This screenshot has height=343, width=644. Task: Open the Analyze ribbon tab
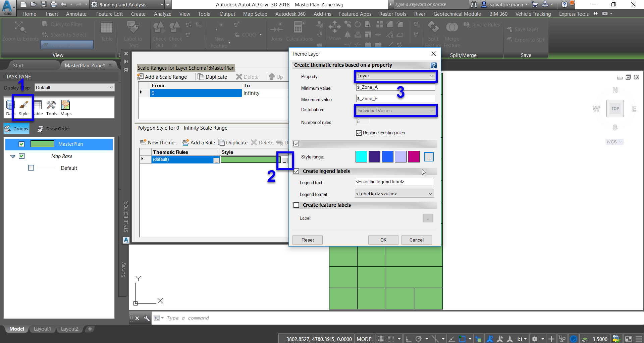tap(162, 14)
